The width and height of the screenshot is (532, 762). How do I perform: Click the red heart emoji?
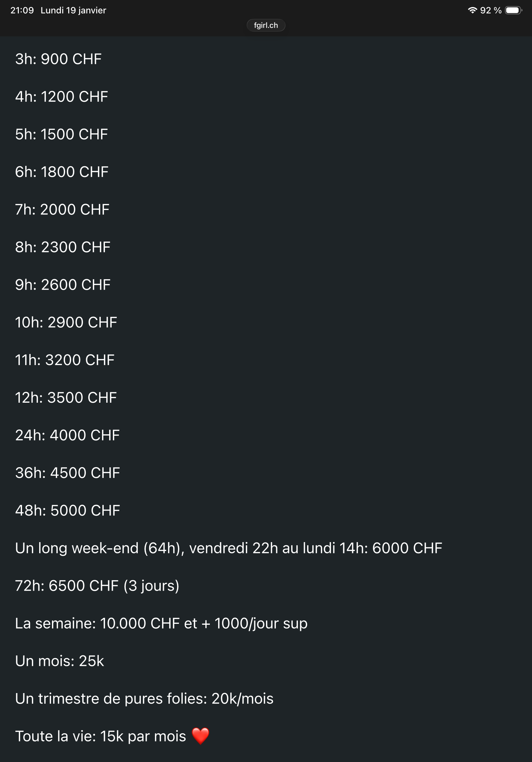tap(201, 736)
